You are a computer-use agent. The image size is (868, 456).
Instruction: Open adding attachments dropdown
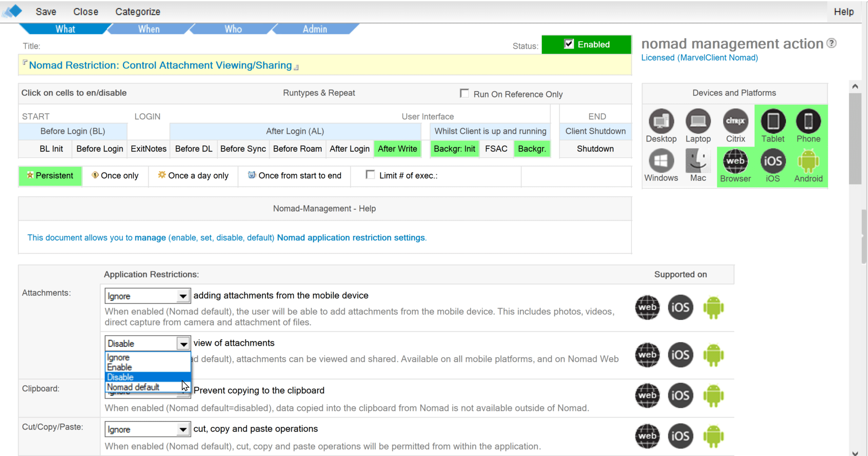(183, 296)
